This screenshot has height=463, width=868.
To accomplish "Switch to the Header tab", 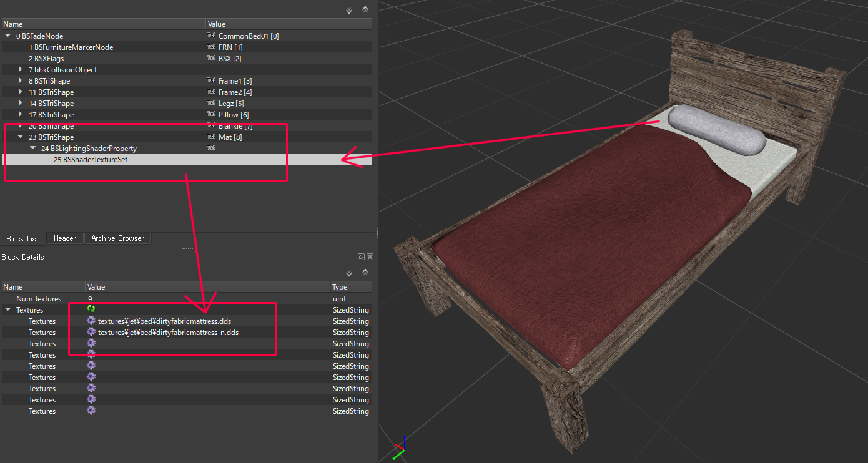I will (64, 238).
